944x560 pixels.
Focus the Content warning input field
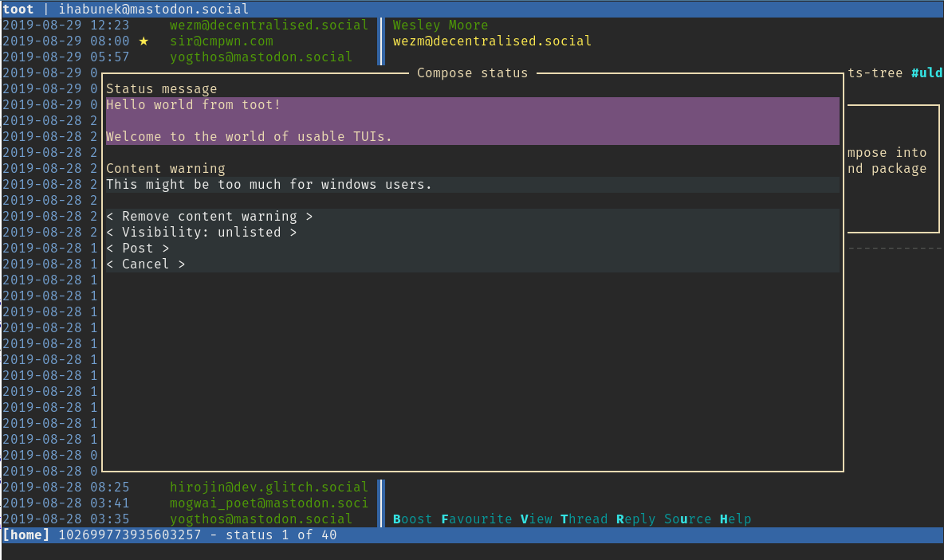472,185
